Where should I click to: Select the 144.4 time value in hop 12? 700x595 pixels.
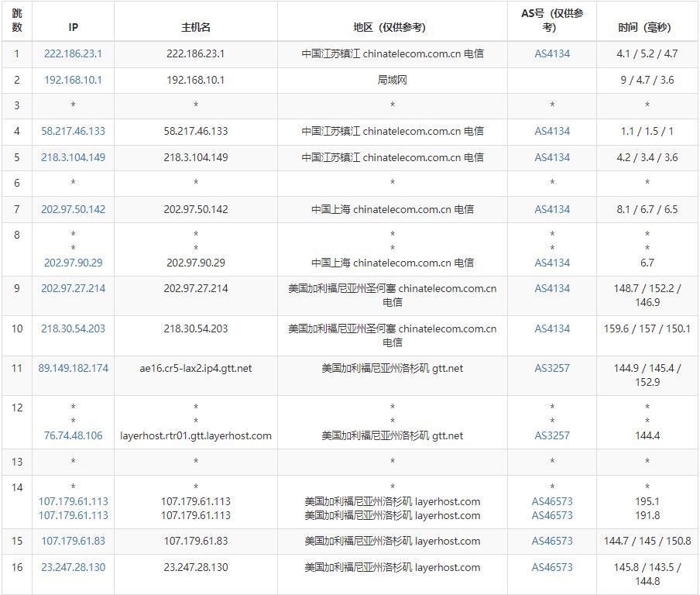point(647,436)
